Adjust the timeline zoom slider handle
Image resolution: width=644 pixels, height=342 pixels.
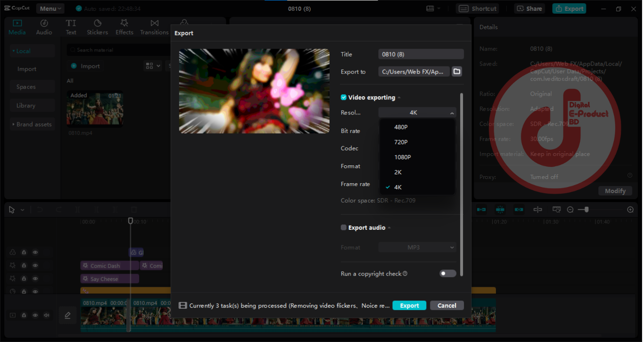coord(586,210)
